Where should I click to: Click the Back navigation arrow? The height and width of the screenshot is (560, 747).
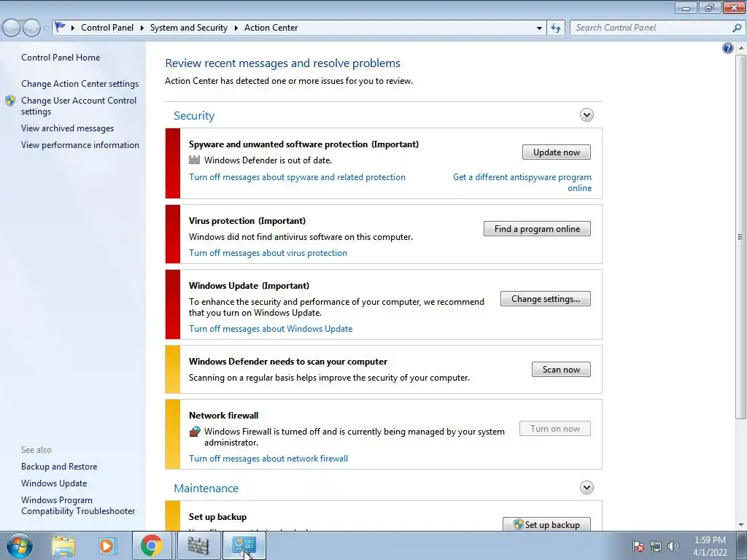click(x=12, y=28)
